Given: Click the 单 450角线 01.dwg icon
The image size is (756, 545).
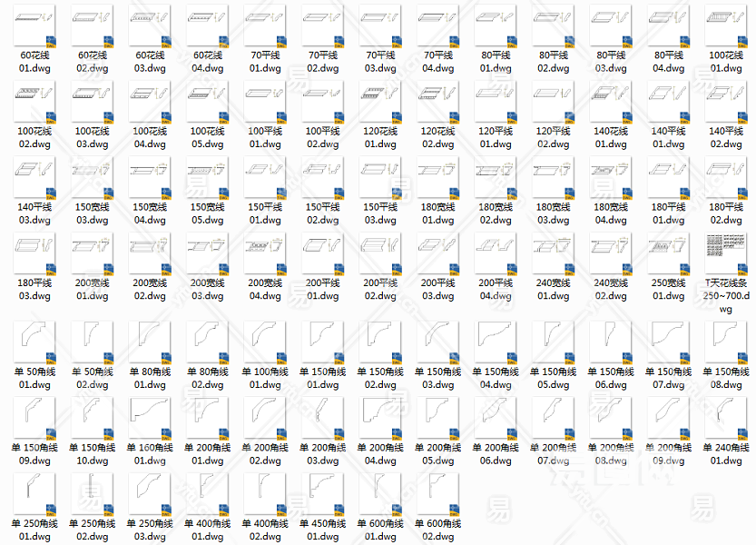Looking at the screenshot, I should pyautogui.click(x=323, y=494).
